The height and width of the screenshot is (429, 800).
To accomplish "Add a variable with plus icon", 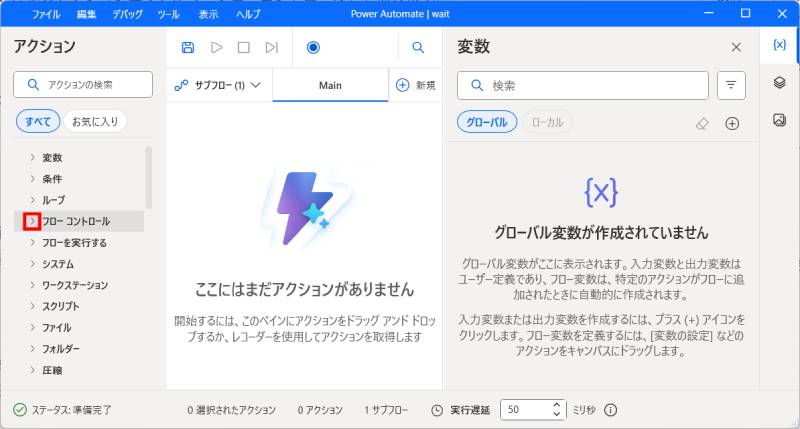I will click(x=731, y=123).
